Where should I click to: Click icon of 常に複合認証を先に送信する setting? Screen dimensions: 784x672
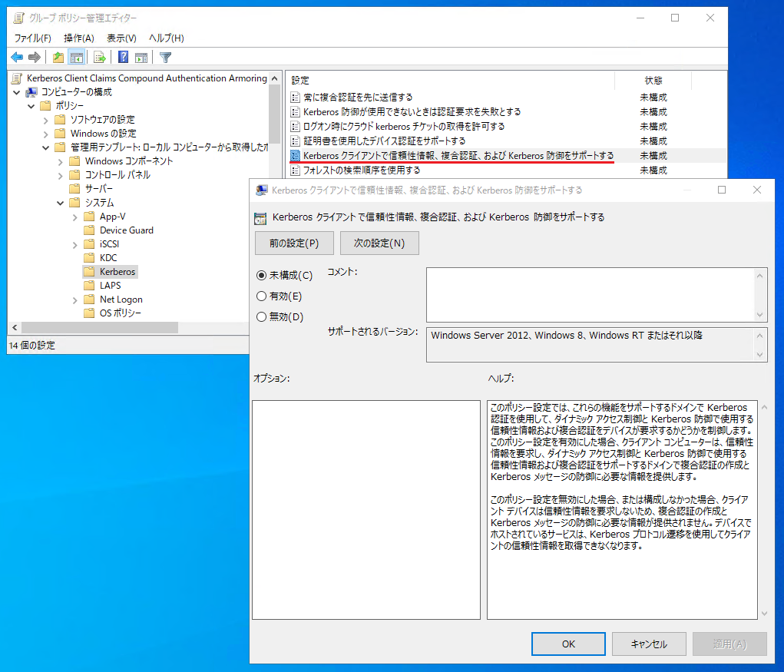coord(296,97)
